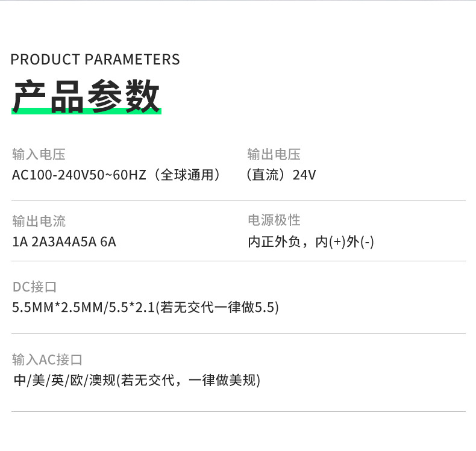Screen dimensions: 476x451
Task: Click the （全球通用） note in the input voltage value
Action: pyautogui.click(x=187, y=175)
